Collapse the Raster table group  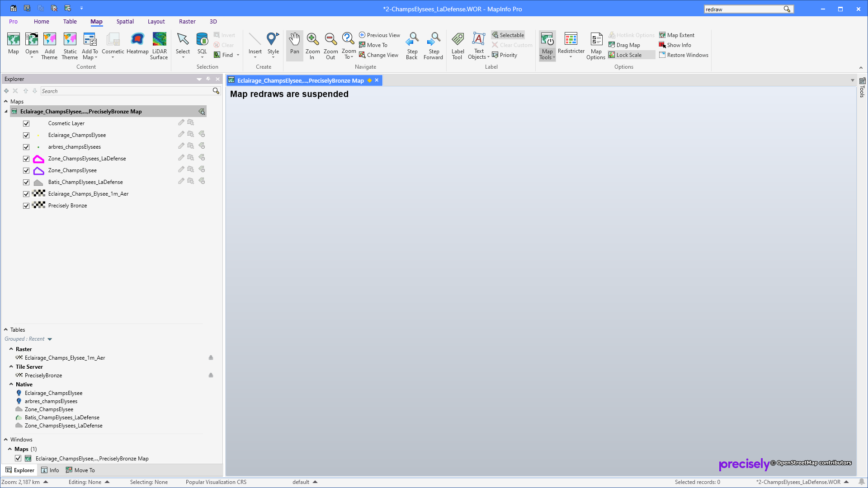pos(11,349)
